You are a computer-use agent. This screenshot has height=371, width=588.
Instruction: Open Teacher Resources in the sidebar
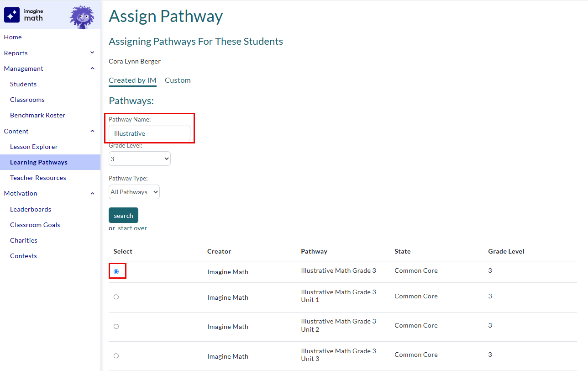[38, 178]
